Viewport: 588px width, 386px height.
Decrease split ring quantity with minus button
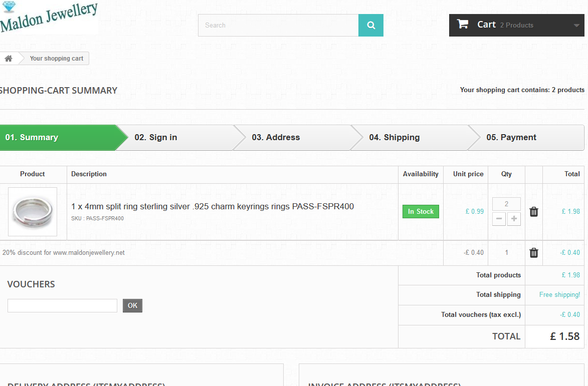pyautogui.click(x=499, y=219)
